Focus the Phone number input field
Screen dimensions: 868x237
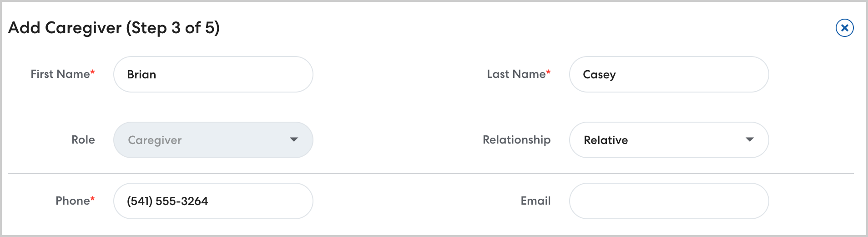pos(213,201)
